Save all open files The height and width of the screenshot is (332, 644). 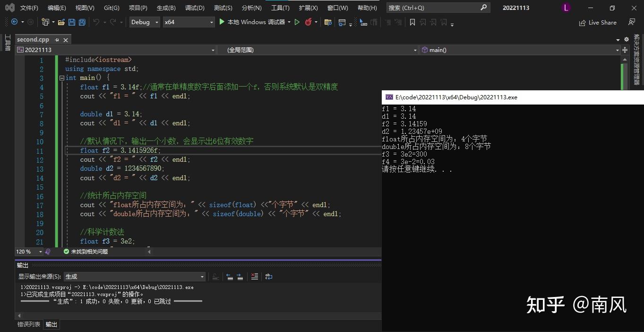[x=81, y=22]
